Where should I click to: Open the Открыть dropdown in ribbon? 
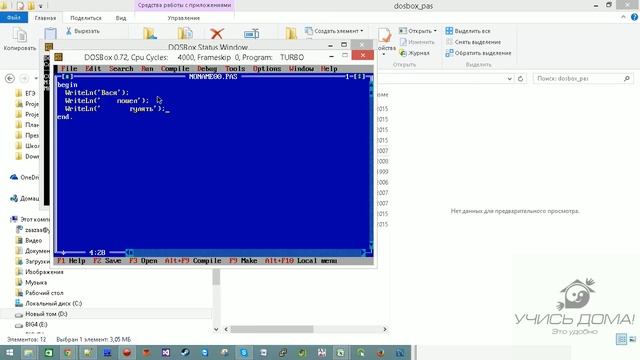(x=418, y=31)
